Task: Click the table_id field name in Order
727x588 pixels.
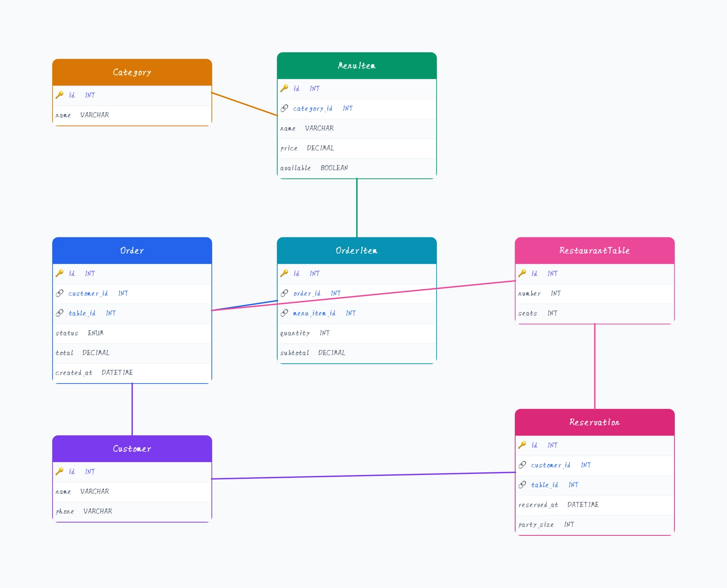Action: point(82,313)
